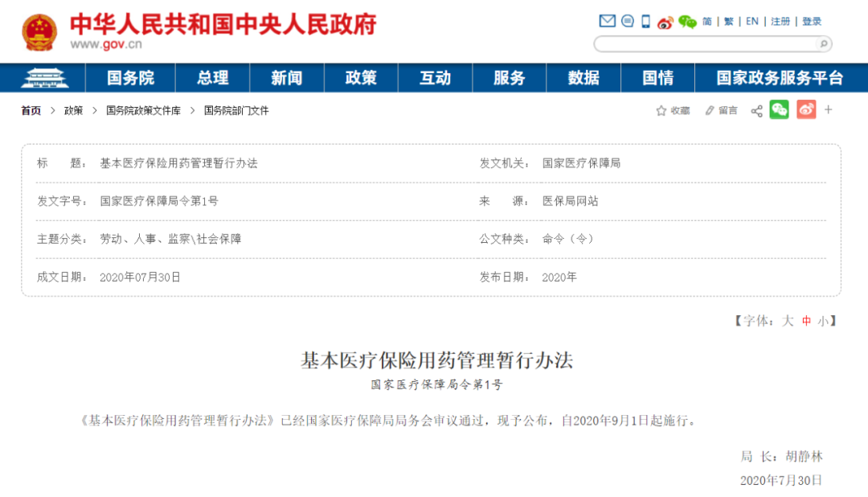Open the 互动 navigation tab

click(435, 77)
